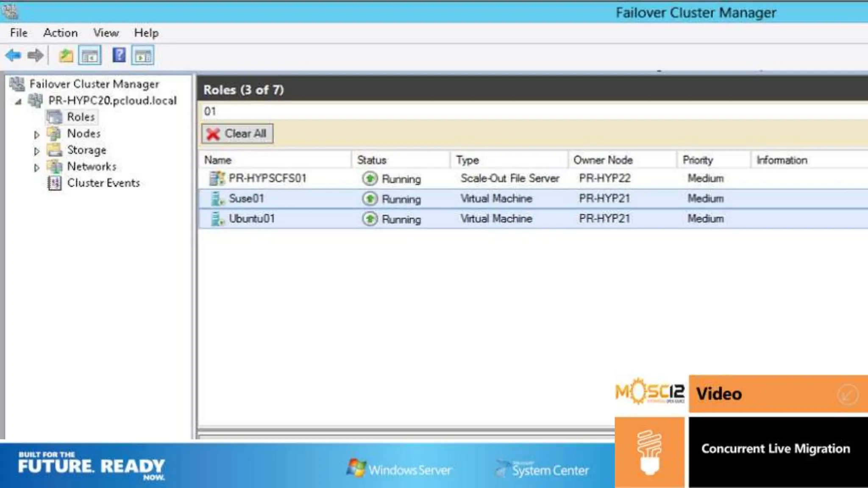Toggle the Show/Hide Console Tree icon
This screenshot has width=868, height=488.
point(90,55)
